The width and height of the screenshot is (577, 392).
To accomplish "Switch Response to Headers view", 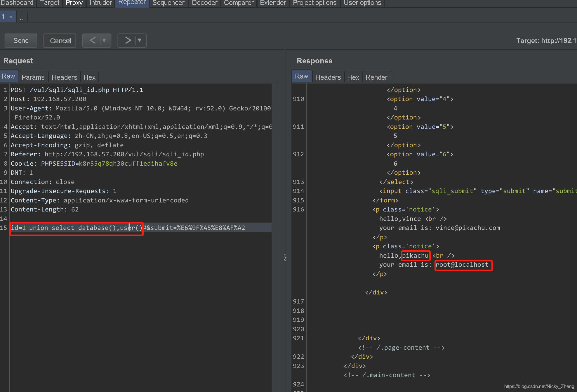I will (328, 77).
